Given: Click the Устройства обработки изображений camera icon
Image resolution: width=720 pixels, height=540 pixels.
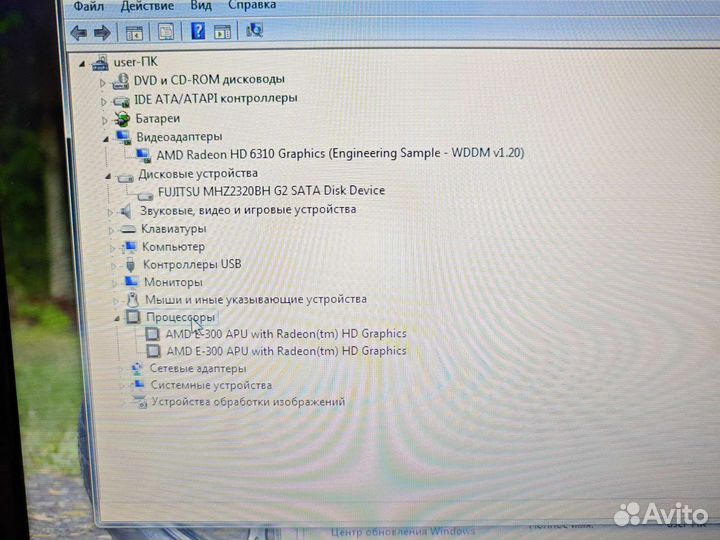Looking at the screenshot, I should coord(139,402).
